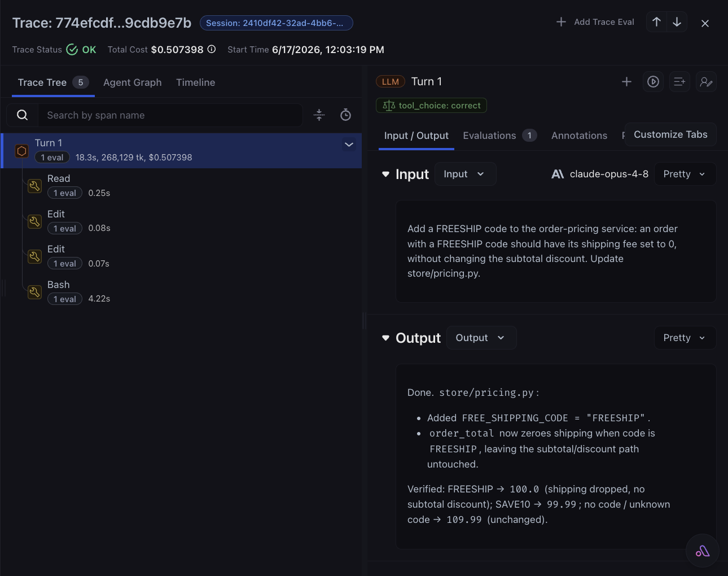Click the Bash span wrench icon
Viewport: 728px width, 576px height.
[35, 292]
